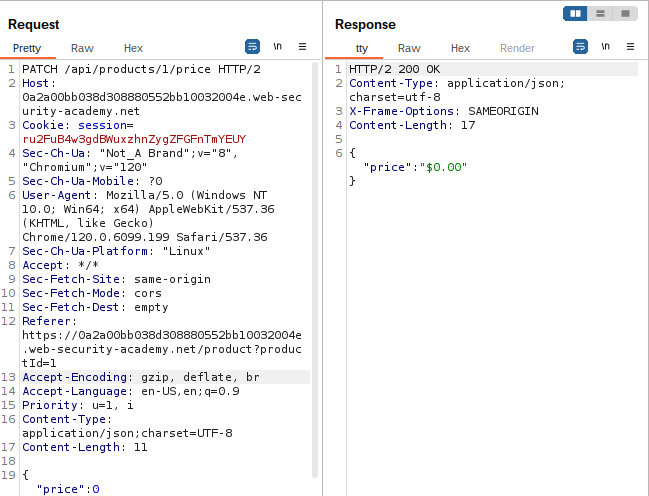Switch to the Request Raw tab

(x=82, y=48)
